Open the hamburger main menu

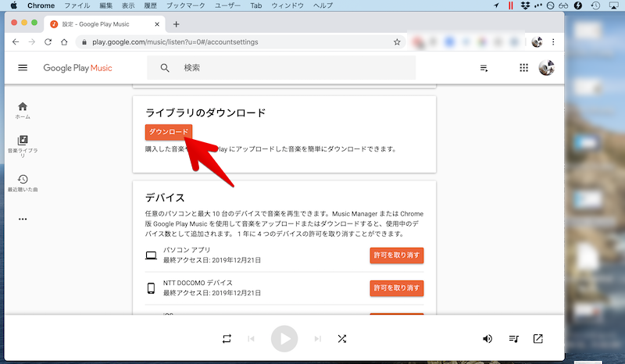23,68
